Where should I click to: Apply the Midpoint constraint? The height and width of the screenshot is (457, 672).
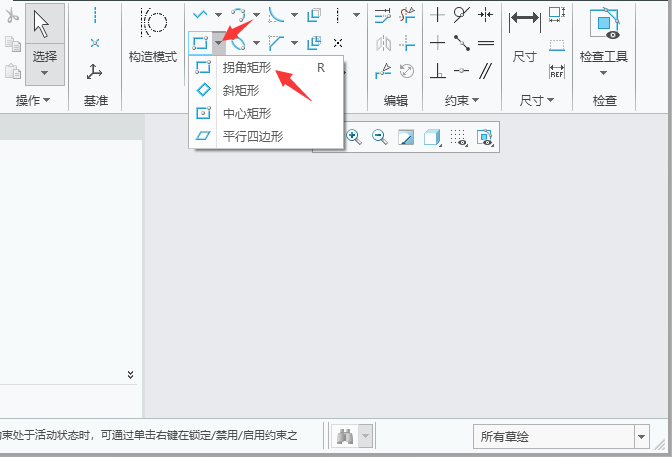pos(462,43)
